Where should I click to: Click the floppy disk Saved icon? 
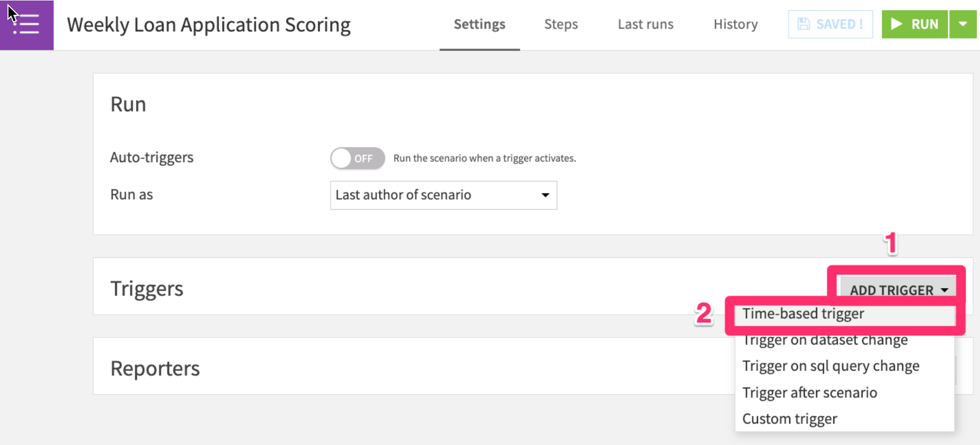[804, 24]
